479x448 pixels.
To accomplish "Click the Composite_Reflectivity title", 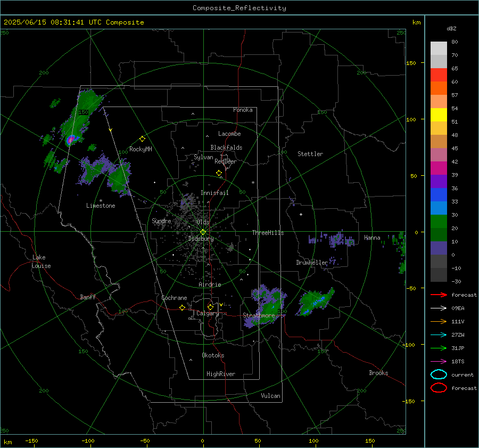I will pyautogui.click(x=240, y=8).
